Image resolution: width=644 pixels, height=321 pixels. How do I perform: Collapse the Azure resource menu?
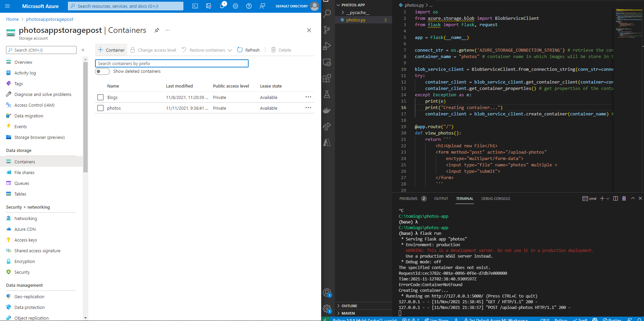tap(83, 50)
